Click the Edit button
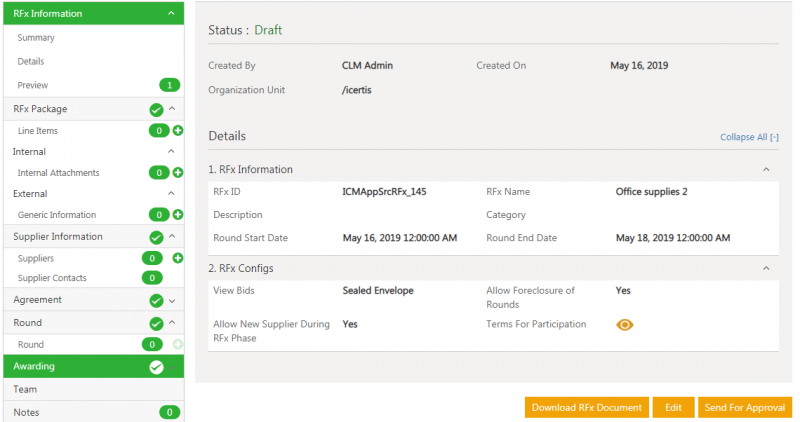This screenshot has height=422, width=800. (x=673, y=407)
